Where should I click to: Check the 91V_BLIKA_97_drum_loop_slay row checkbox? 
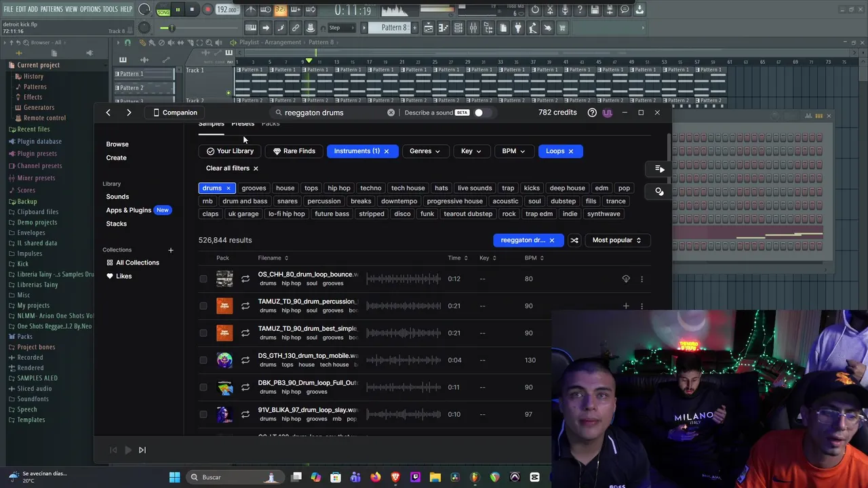pyautogui.click(x=203, y=414)
